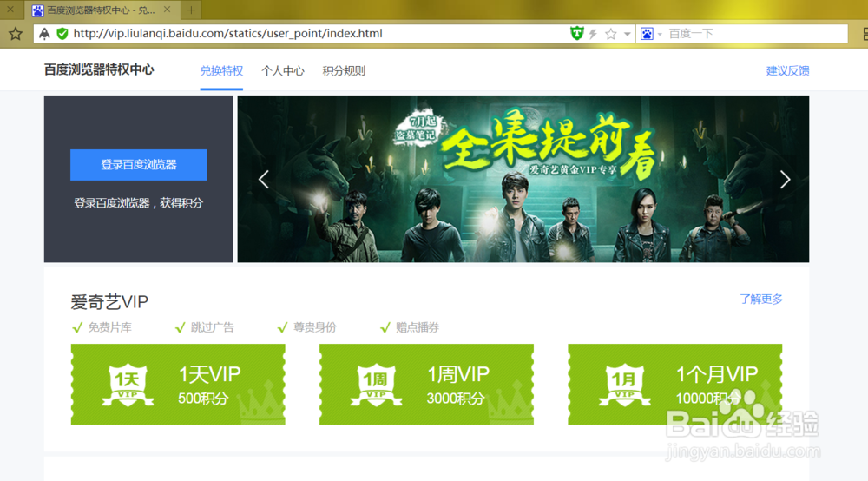Screen dimensions: 868x481
Task: Click the bookmark star icon left of address bar
Action: click(x=16, y=34)
